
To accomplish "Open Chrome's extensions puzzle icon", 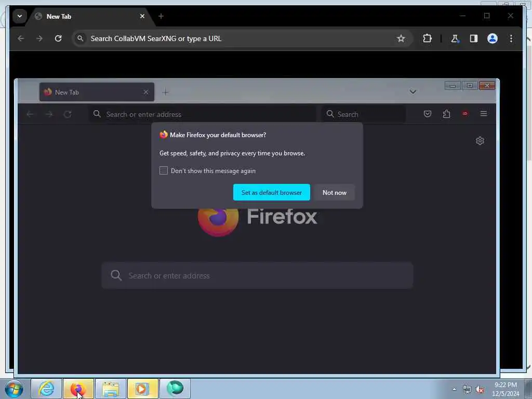I will pos(427,38).
